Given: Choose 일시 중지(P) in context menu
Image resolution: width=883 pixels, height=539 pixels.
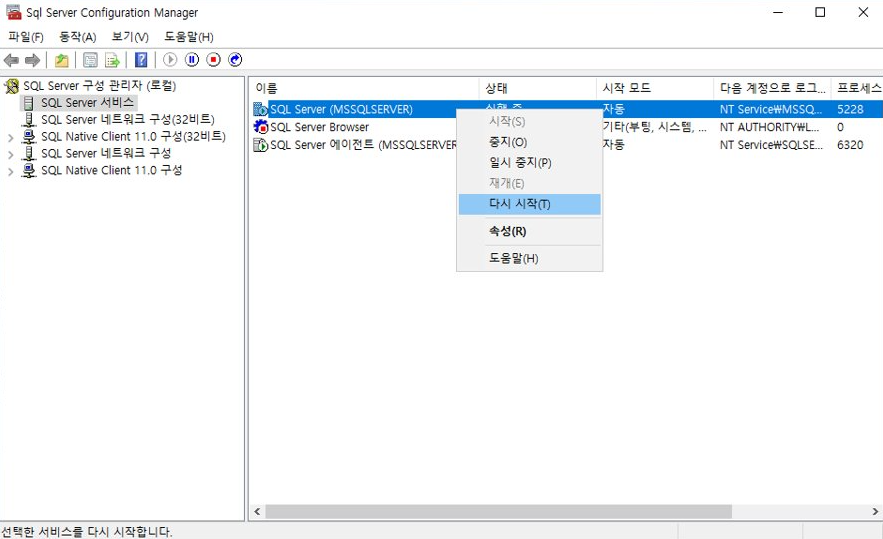Looking at the screenshot, I should (530, 163).
